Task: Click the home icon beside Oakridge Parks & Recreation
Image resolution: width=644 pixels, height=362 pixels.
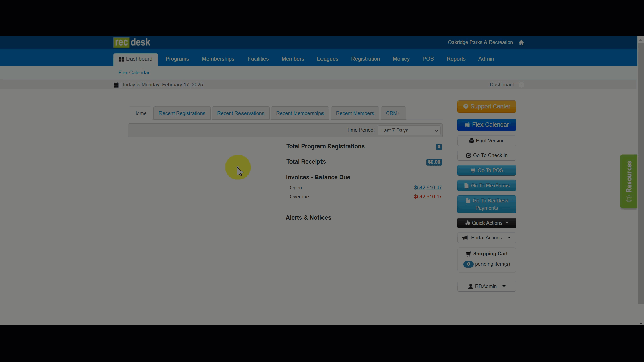Action: click(521, 43)
